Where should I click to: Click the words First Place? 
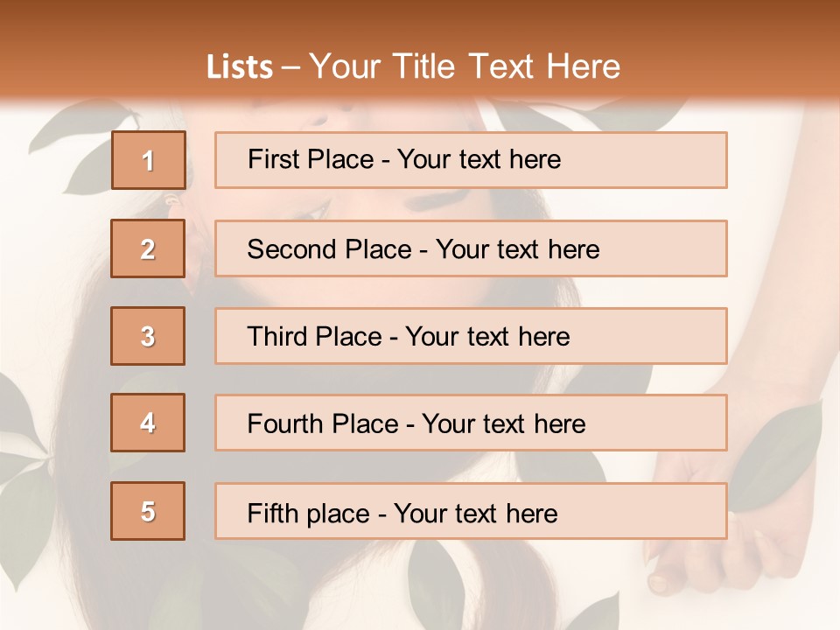coord(311,159)
